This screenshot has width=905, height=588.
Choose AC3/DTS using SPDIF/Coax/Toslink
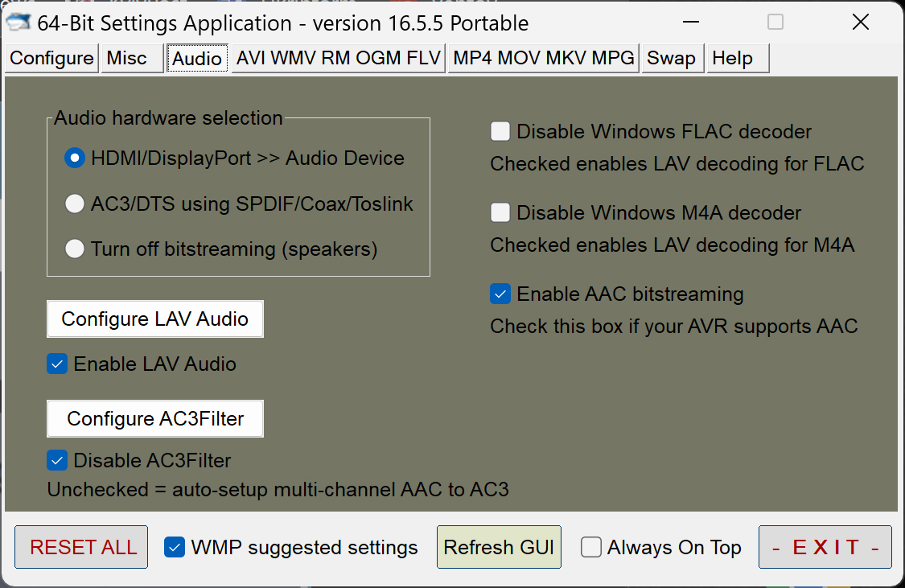click(x=75, y=204)
